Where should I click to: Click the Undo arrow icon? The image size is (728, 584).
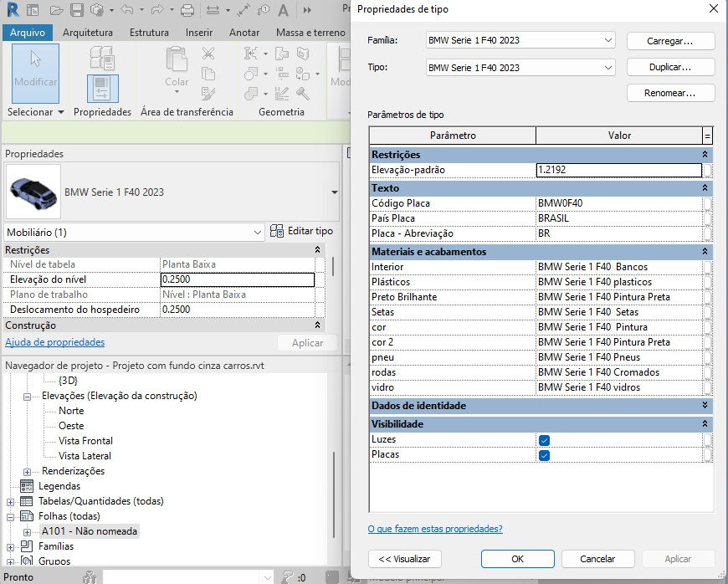(x=127, y=10)
